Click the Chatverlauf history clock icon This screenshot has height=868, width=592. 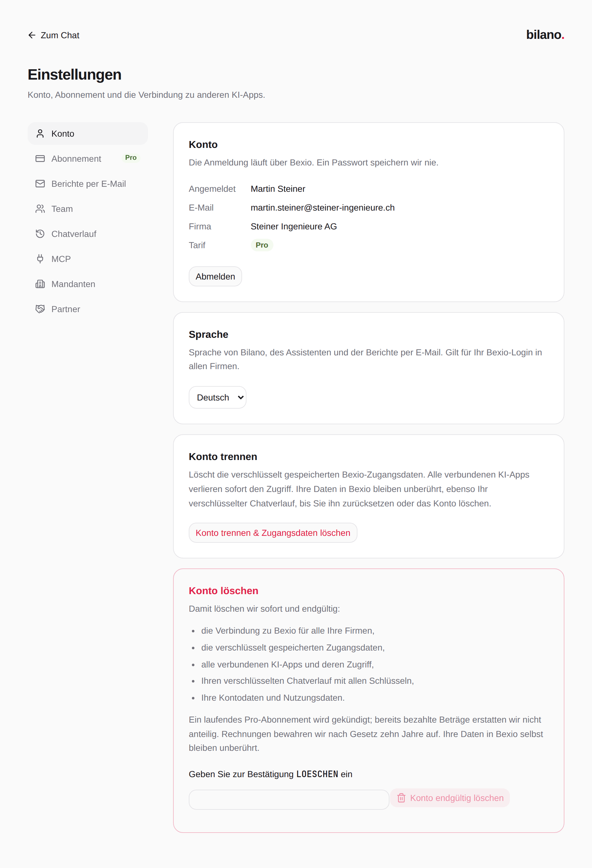(40, 234)
